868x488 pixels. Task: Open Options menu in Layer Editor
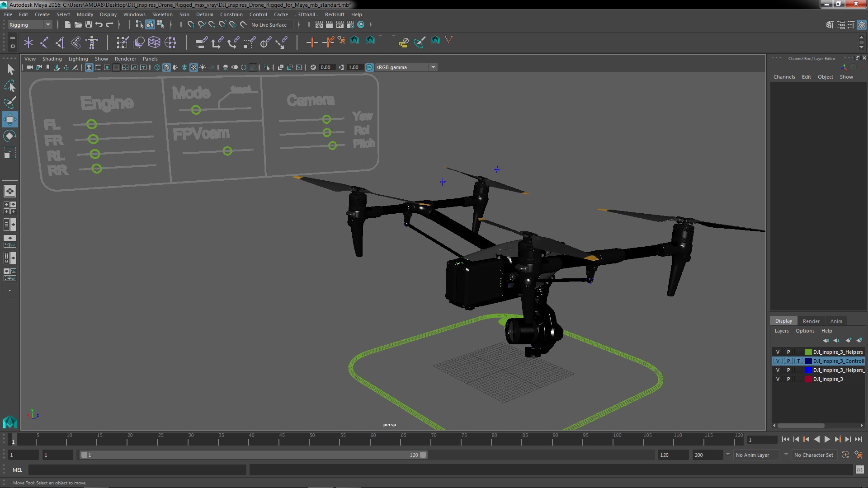tap(805, 331)
